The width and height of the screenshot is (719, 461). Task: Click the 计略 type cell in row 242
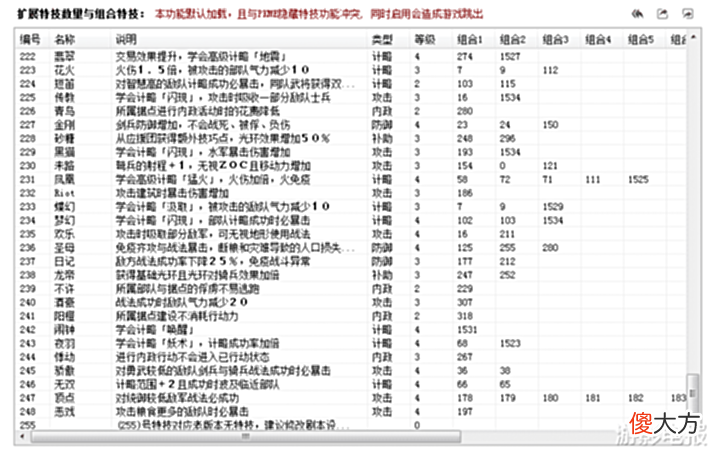point(382,330)
